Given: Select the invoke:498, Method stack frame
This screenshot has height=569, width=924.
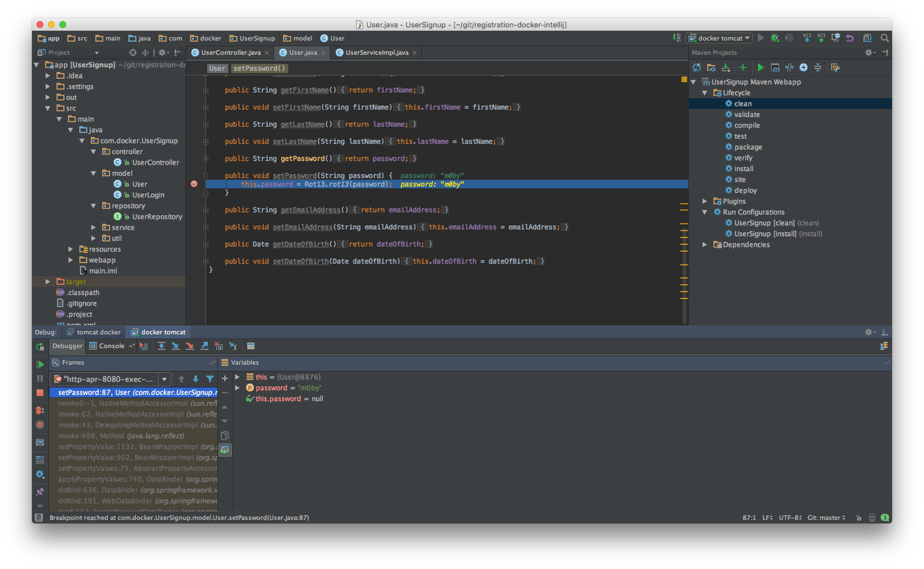Looking at the screenshot, I should 121,436.
